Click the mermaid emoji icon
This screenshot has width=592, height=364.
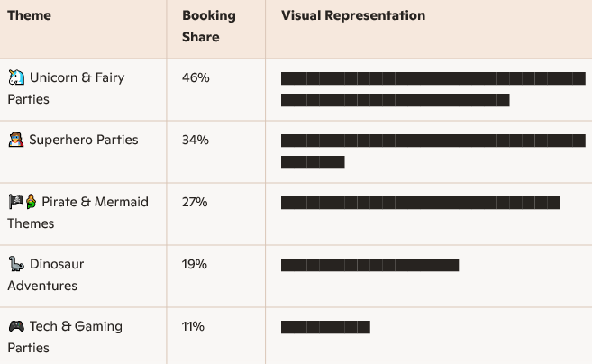(x=30, y=202)
